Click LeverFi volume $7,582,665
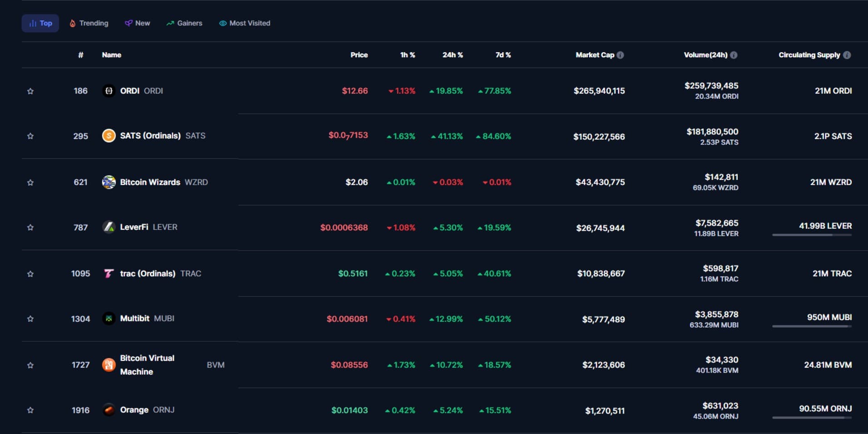This screenshot has height=434, width=868. pyautogui.click(x=717, y=223)
